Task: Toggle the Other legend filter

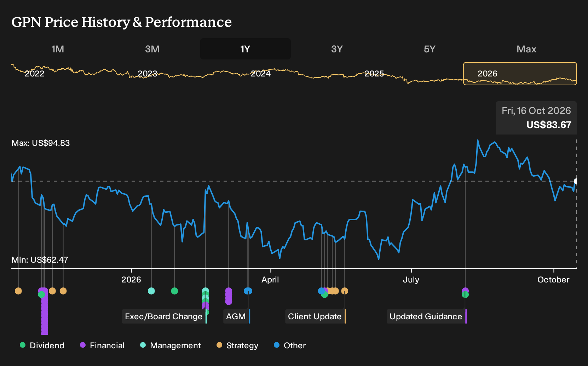Action: click(290, 345)
